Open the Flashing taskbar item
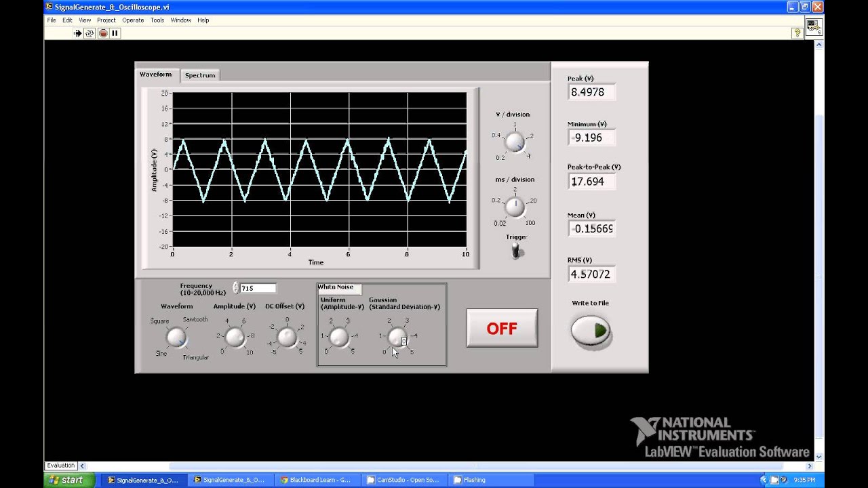Viewport: 868px width, 488px height. 490,480
